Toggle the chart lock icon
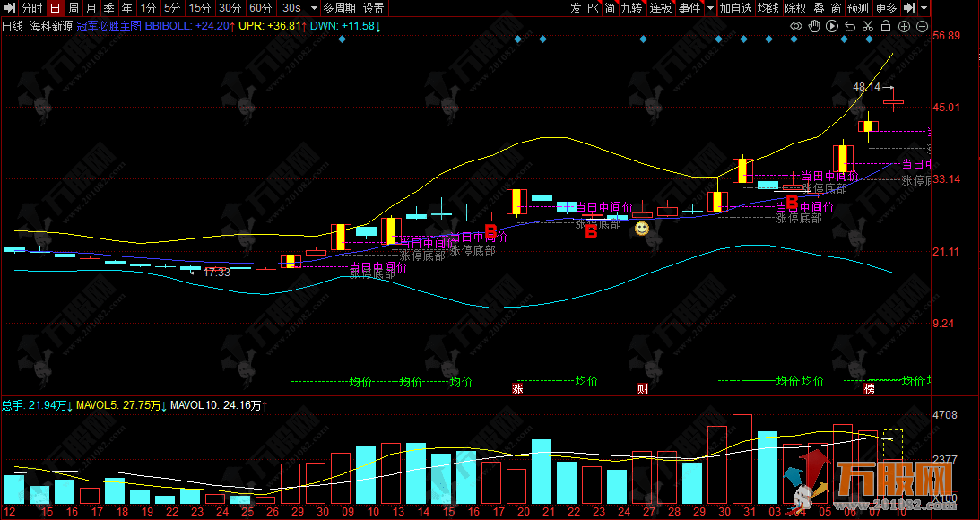Viewport: 980px width, 520px height. [886, 27]
